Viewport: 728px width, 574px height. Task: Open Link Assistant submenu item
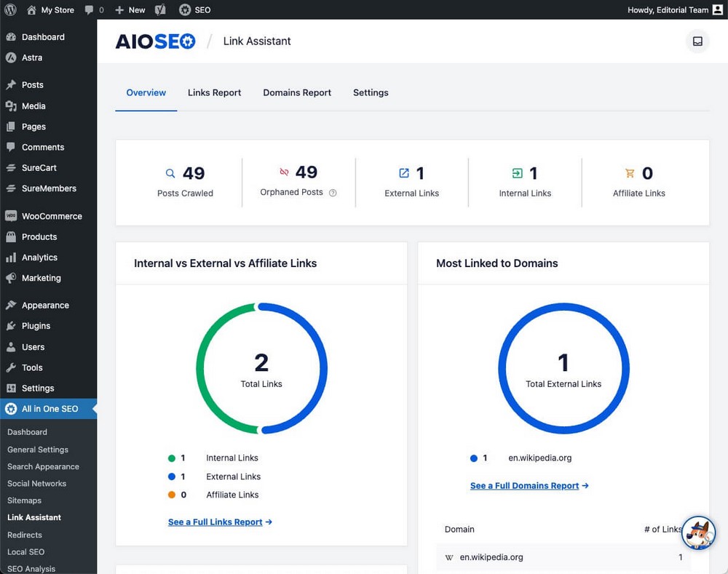[x=34, y=517]
